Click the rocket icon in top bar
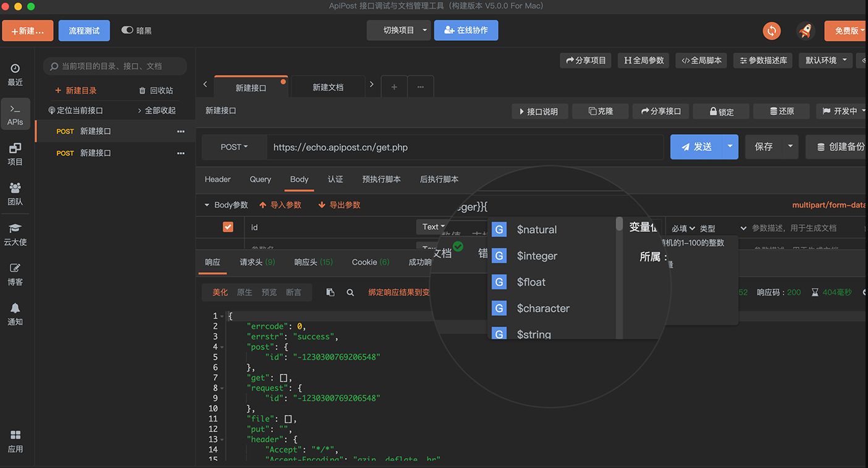This screenshot has height=468, width=868. click(x=805, y=30)
